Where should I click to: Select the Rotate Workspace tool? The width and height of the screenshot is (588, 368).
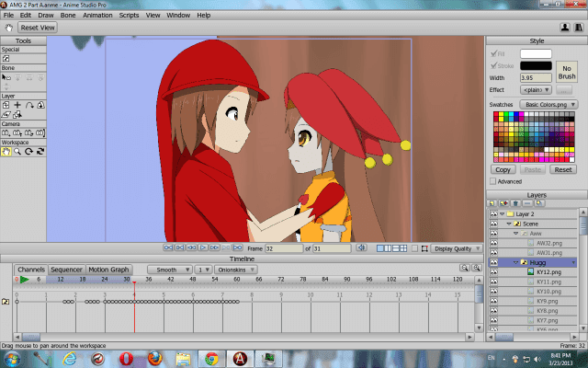[x=29, y=152]
